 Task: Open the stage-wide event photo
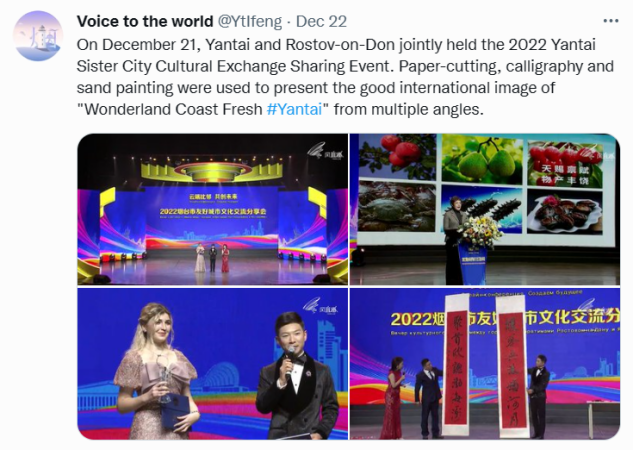(x=212, y=209)
